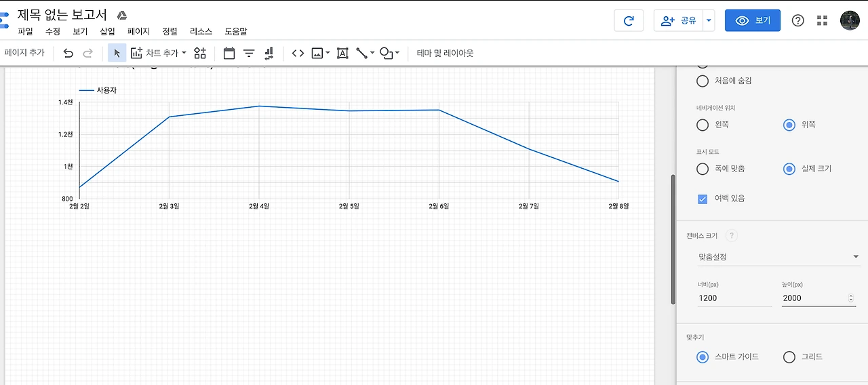This screenshot has width=868, height=385.
Task: Open the community visualizations icon
Action: (x=200, y=53)
